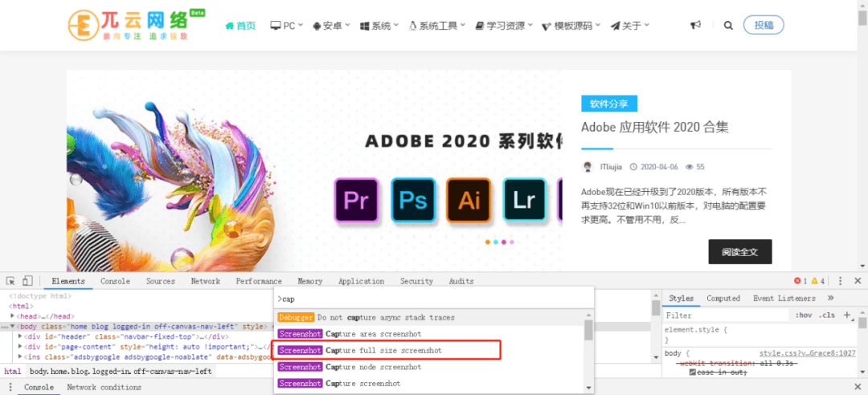Open the style.css?v…Grace8:1027 source link
This screenshot has height=395, width=868.
808,352
